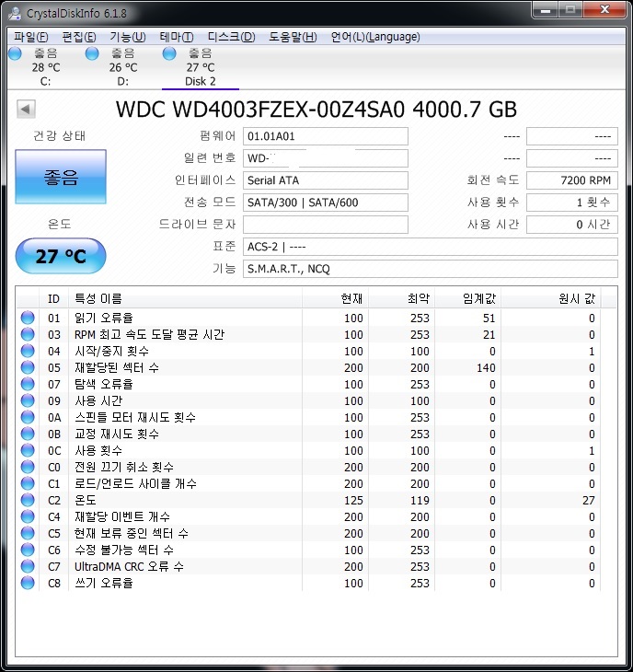Click the 임계값 column header
The height and width of the screenshot is (672, 633).
click(467, 298)
